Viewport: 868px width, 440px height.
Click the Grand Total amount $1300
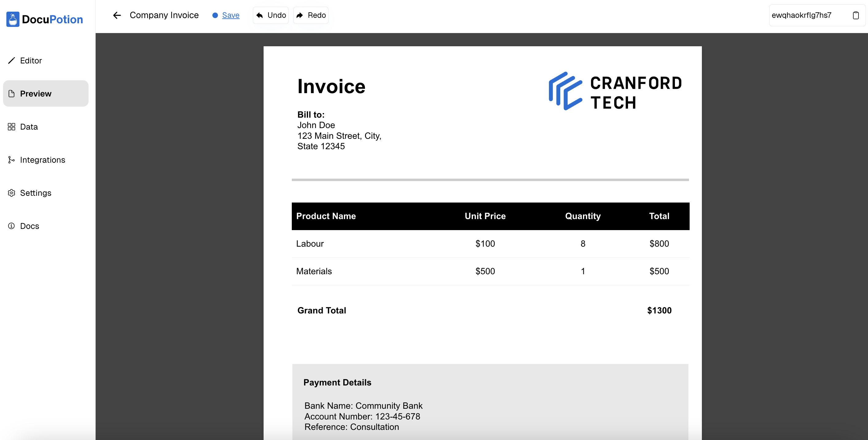(x=659, y=310)
